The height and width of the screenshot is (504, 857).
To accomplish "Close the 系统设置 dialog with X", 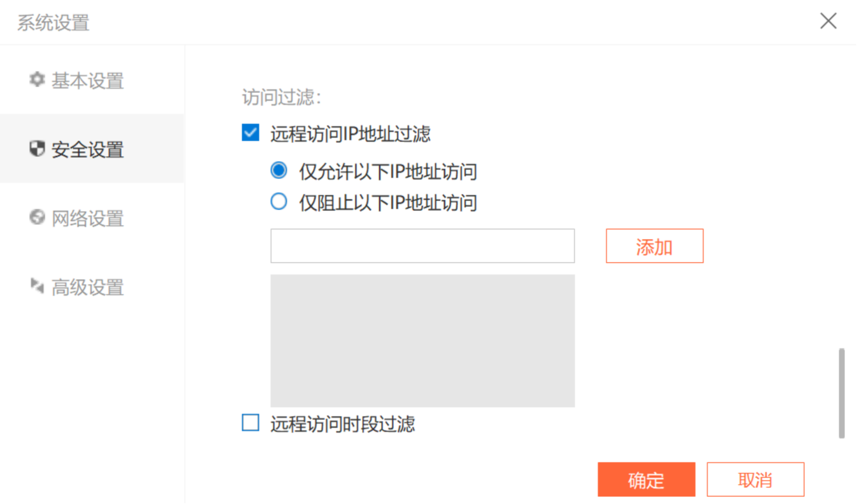I will click(x=828, y=21).
